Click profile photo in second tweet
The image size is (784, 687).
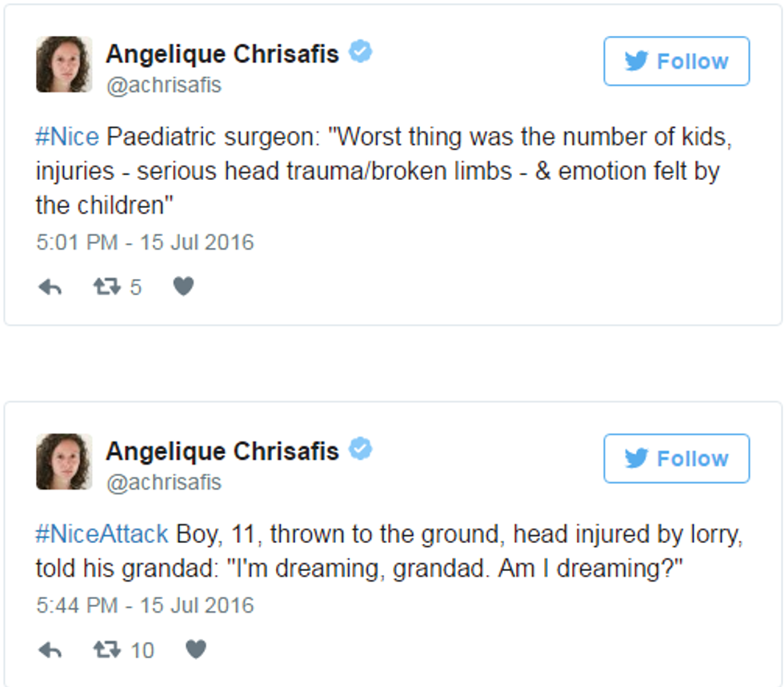[x=64, y=461]
